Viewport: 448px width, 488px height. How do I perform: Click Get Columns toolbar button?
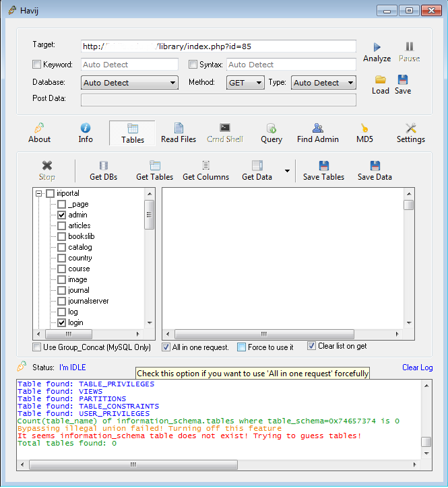[205, 170]
